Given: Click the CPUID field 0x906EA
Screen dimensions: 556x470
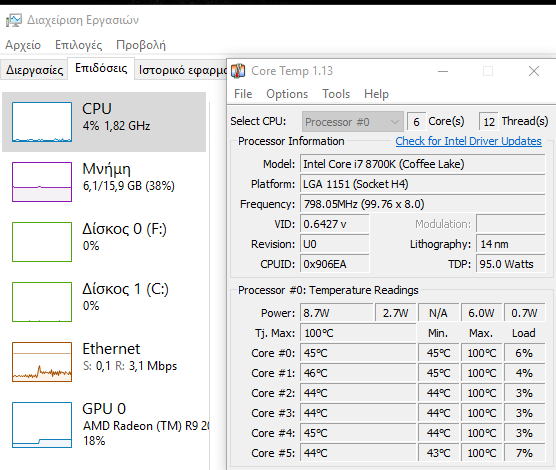Looking at the screenshot, I should click(335, 264).
